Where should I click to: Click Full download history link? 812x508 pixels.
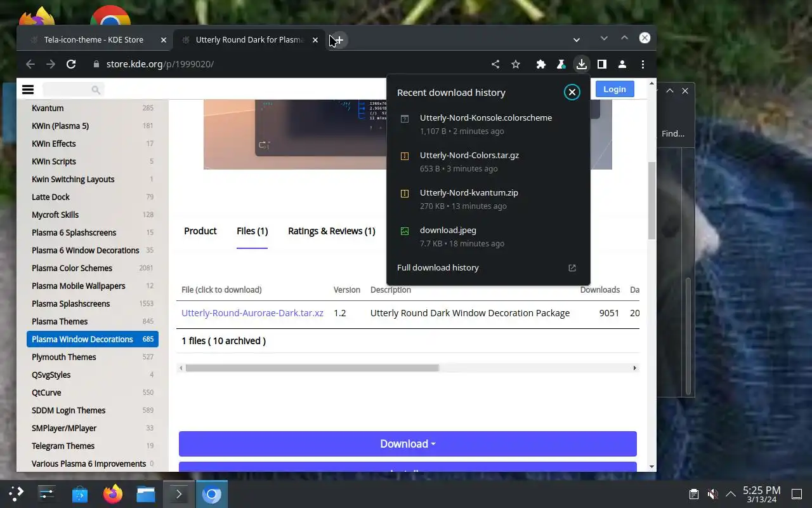click(x=438, y=268)
